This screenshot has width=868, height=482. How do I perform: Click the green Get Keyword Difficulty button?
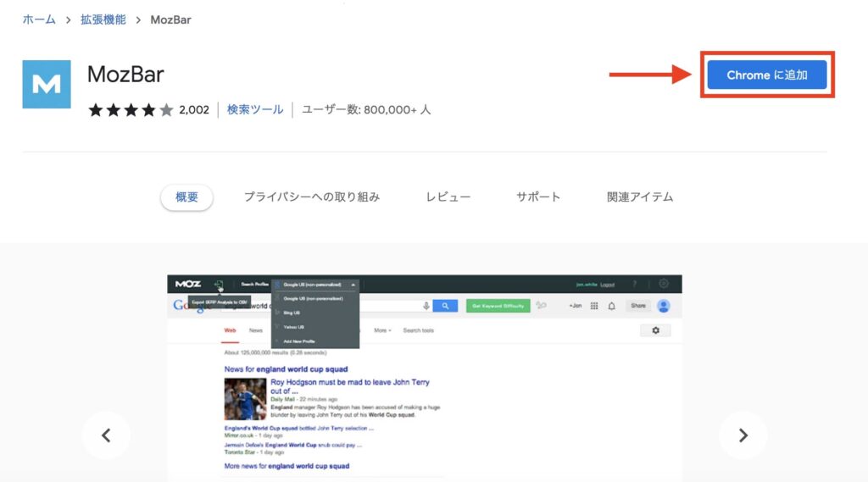(498, 306)
